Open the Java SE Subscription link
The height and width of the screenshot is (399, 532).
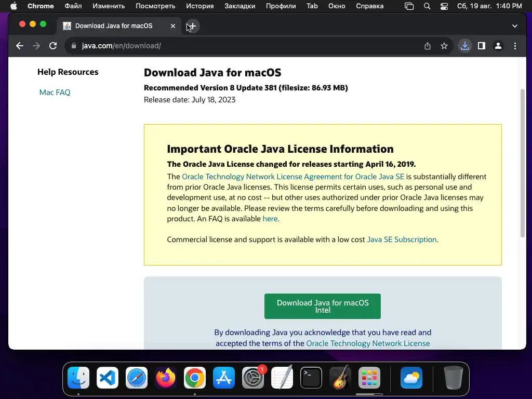click(x=402, y=240)
